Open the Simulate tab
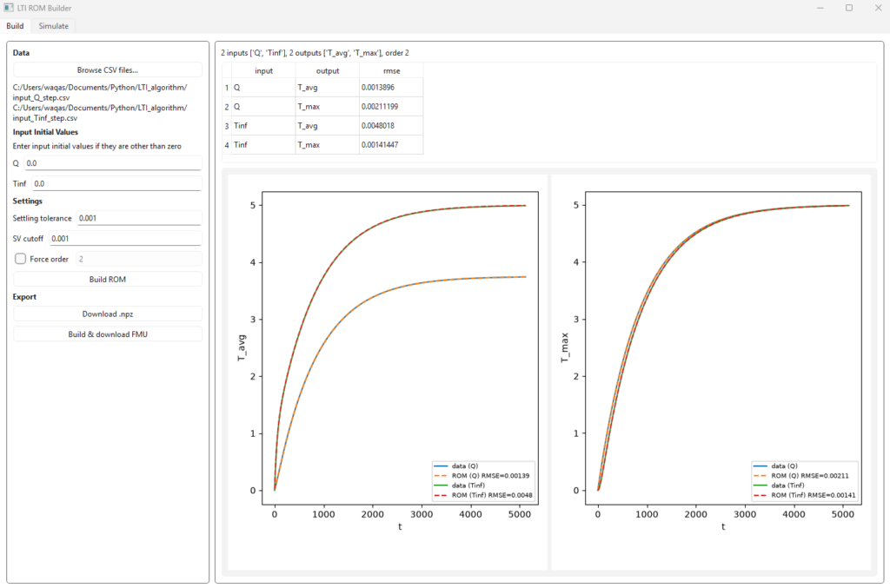This screenshot has width=890, height=588. coord(53,26)
